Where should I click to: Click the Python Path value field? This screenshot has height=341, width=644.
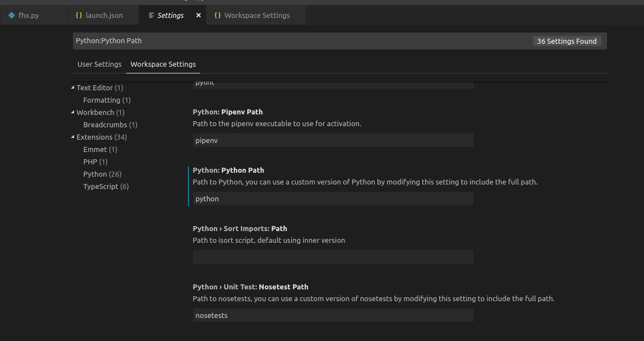point(333,199)
